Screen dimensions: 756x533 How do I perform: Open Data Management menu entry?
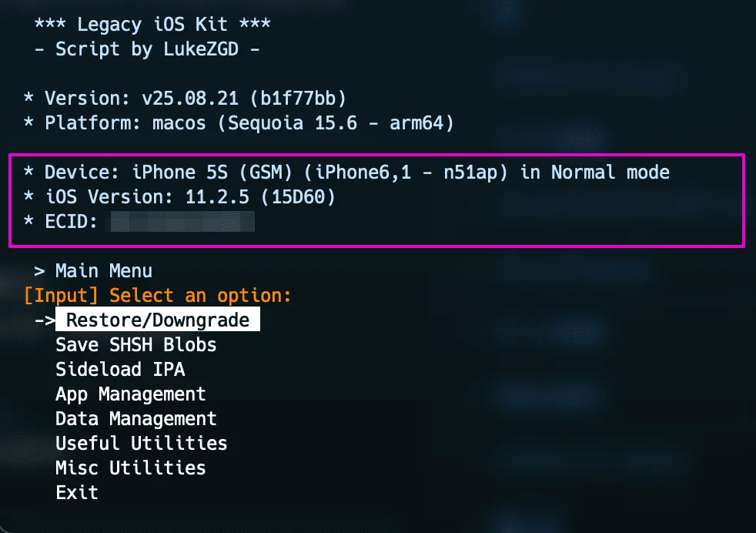click(x=136, y=419)
